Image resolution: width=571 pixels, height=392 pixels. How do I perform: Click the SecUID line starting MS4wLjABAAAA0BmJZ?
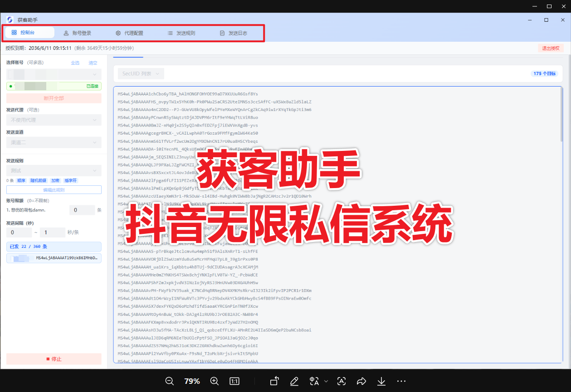(x=188, y=125)
